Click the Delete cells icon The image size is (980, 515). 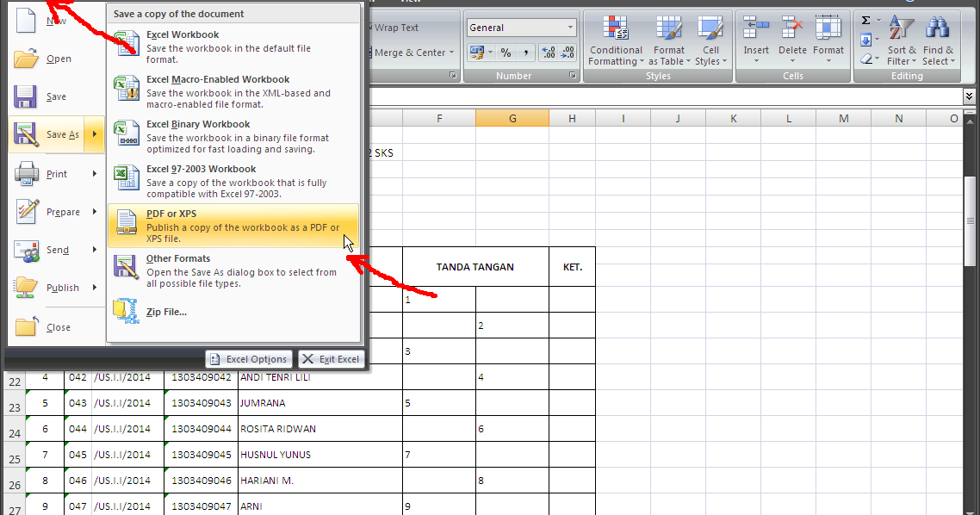tap(792, 28)
